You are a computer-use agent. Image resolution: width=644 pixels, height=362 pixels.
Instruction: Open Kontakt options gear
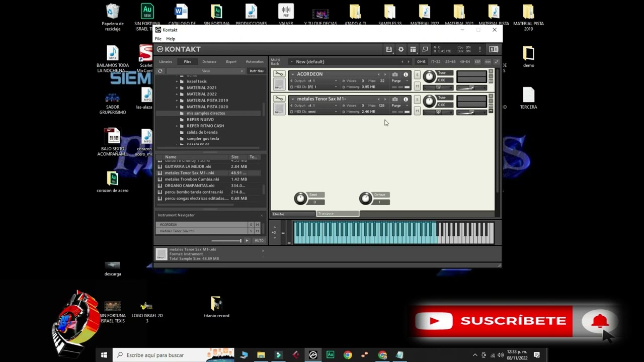tap(401, 49)
